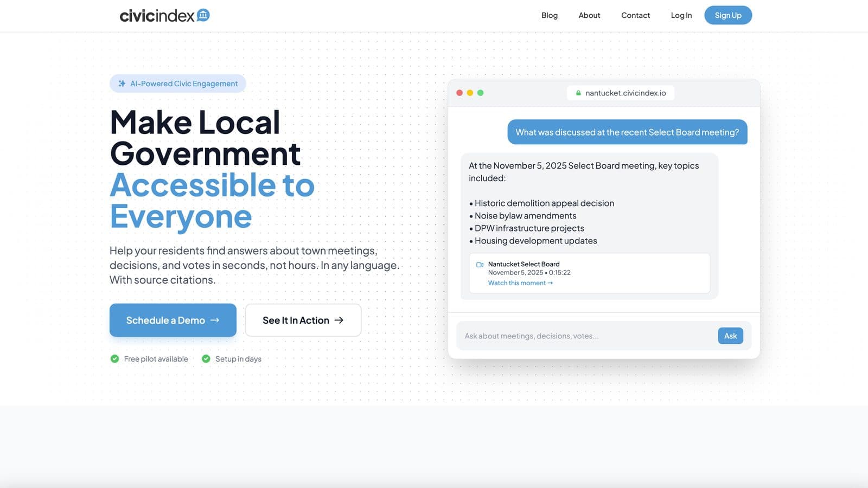Click the Log In link

681,15
